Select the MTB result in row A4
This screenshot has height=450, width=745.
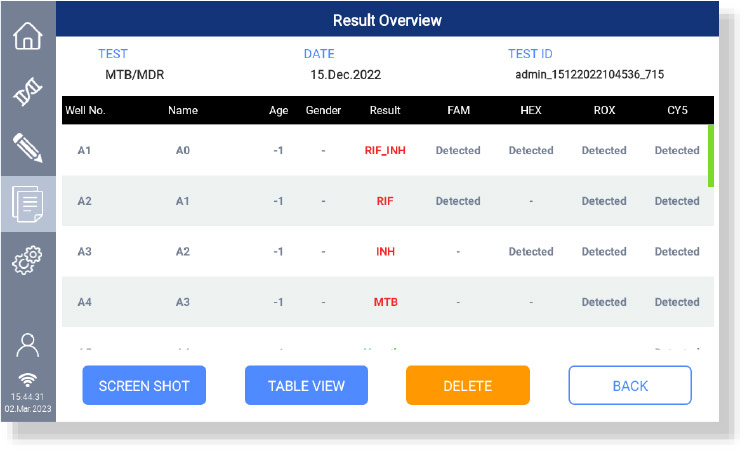[x=385, y=302]
